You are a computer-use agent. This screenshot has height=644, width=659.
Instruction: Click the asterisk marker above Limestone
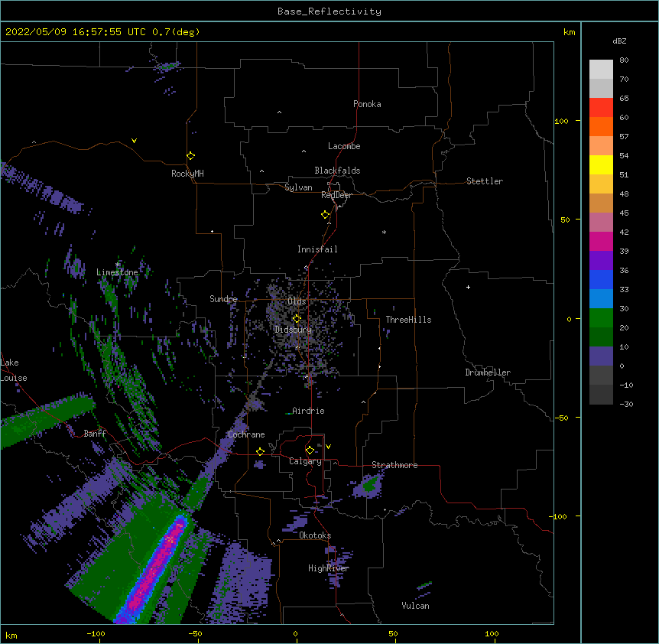click(x=118, y=265)
